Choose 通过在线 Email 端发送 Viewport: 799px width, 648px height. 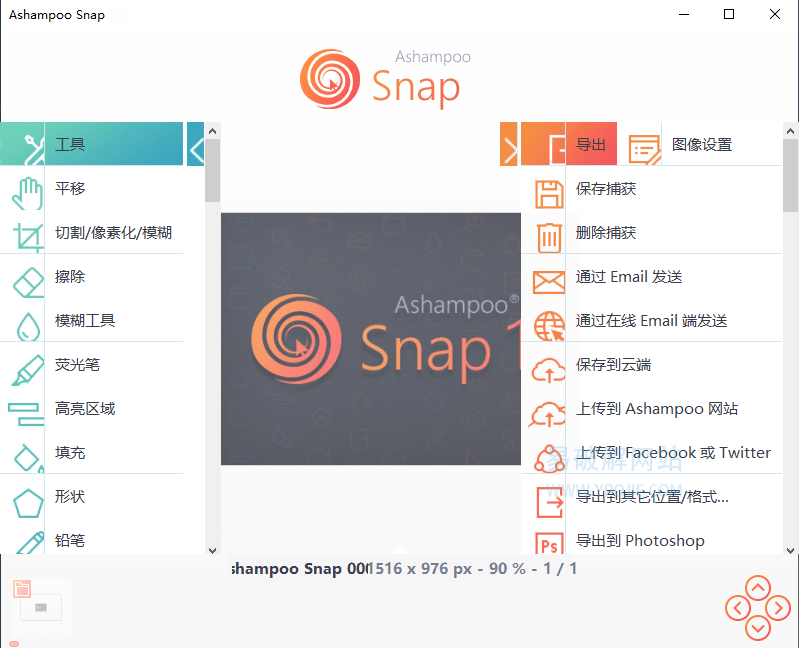pyautogui.click(x=651, y=320)
